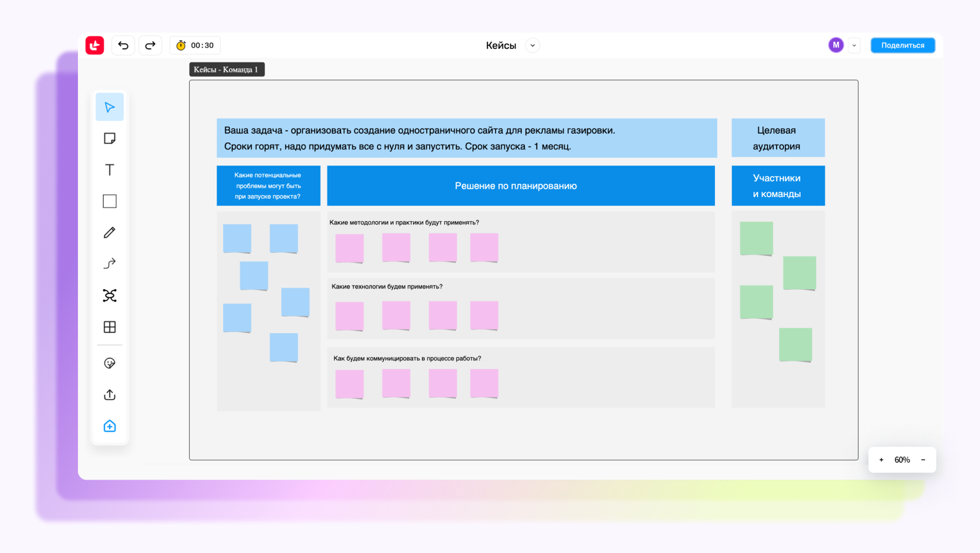Click the 60% zoom level
This screenshot has width=980, height=553.
(902, 460)
